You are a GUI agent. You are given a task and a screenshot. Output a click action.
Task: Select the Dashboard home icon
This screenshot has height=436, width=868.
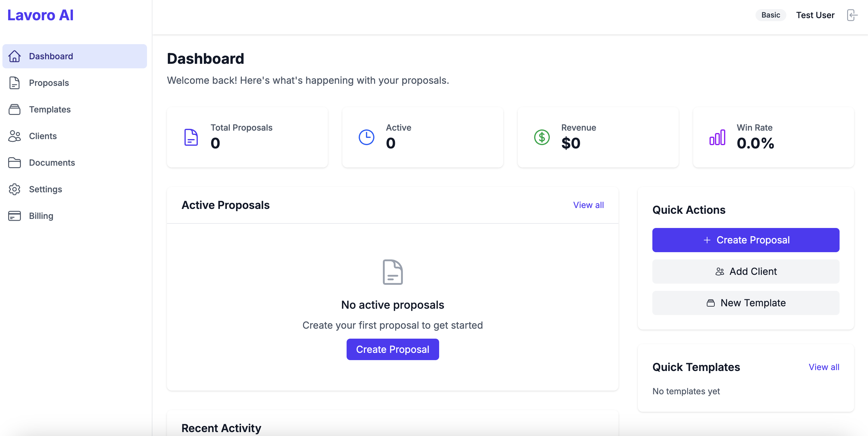[x=15, y=56]
